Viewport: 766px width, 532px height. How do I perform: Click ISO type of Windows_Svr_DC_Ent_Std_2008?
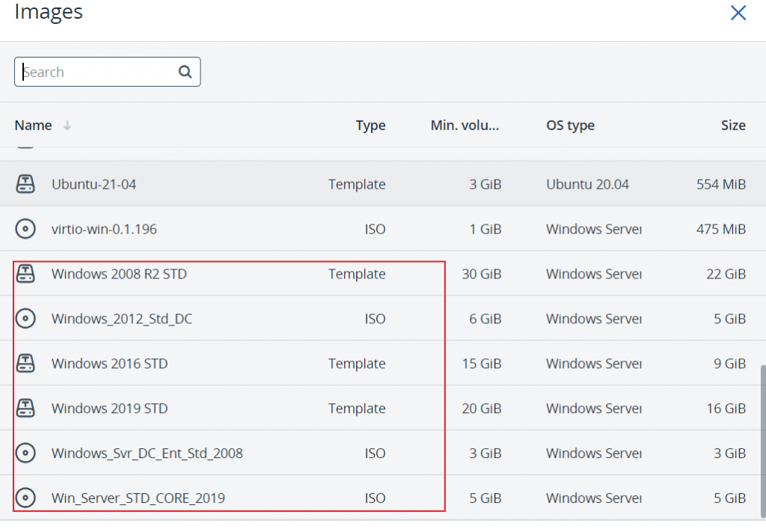pyautogui.click(x=376, y=453)
